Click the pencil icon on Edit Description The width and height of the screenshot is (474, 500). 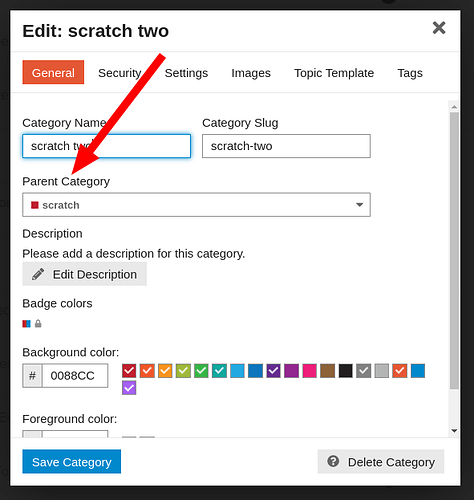point(38,274)
